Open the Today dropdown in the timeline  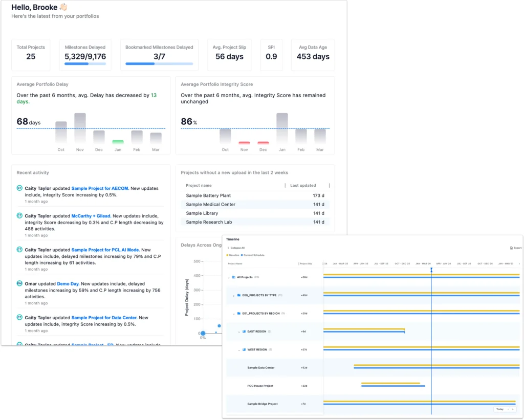click(504, 409)
